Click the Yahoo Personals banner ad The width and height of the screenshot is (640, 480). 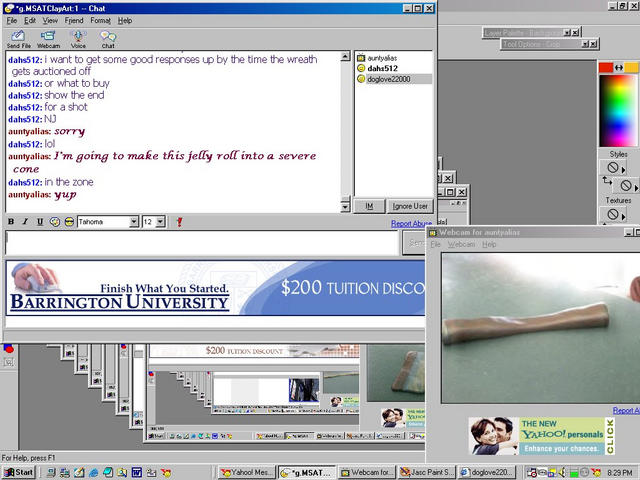(541, 436)
